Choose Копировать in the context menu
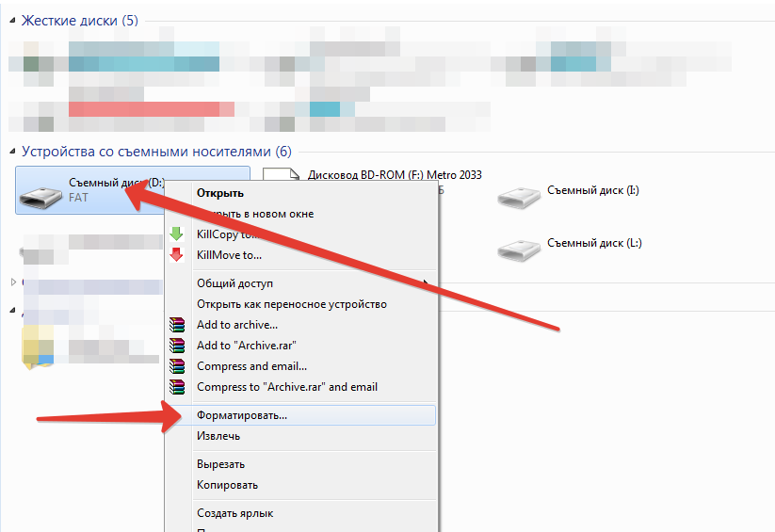This screenshot has width=775, height=532. tap(227, 485)
